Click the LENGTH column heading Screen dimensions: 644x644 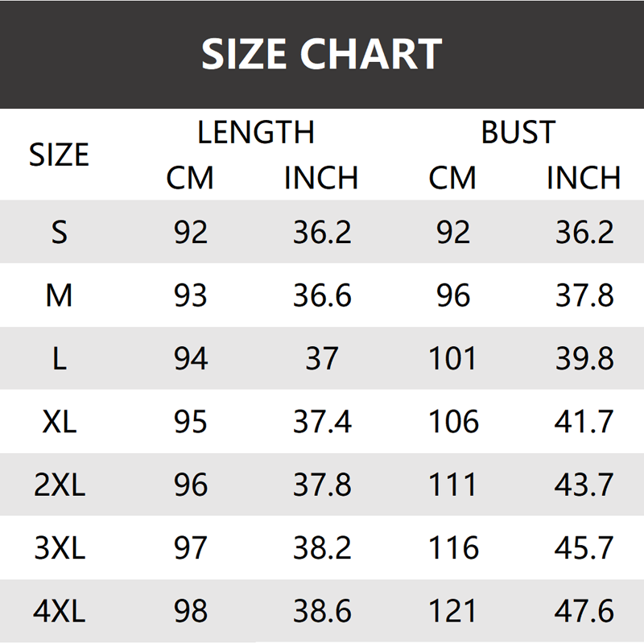click(255, 132)
